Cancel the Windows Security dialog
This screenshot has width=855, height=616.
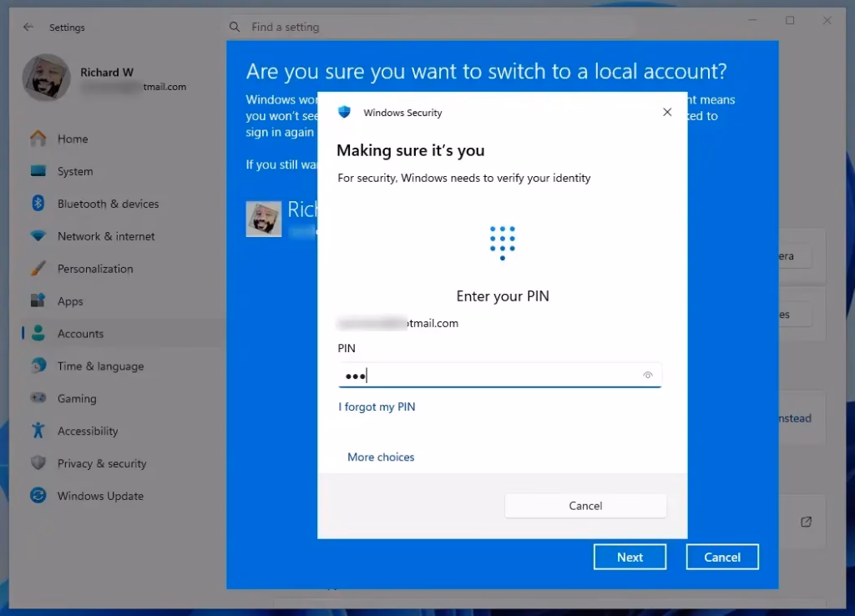coord(585,506)
